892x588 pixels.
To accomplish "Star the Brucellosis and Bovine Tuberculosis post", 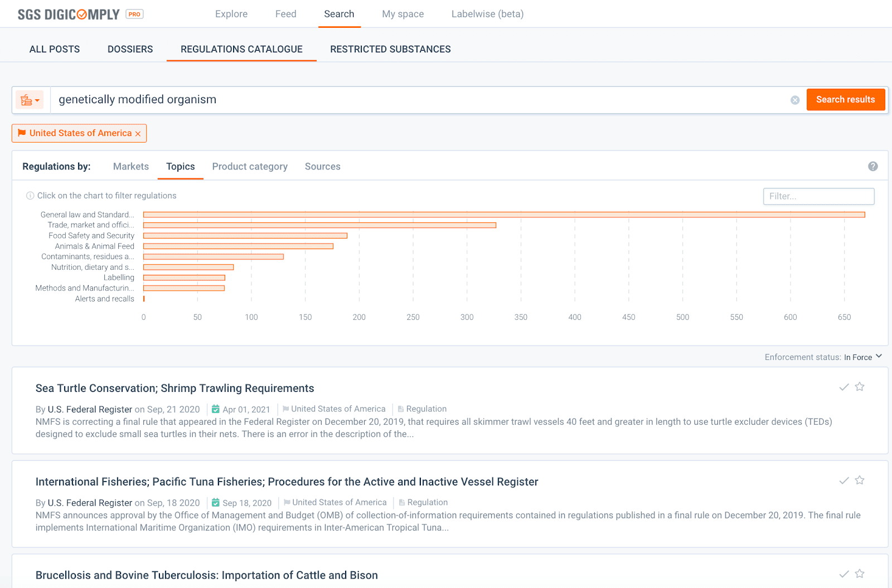I will point(860,574).
